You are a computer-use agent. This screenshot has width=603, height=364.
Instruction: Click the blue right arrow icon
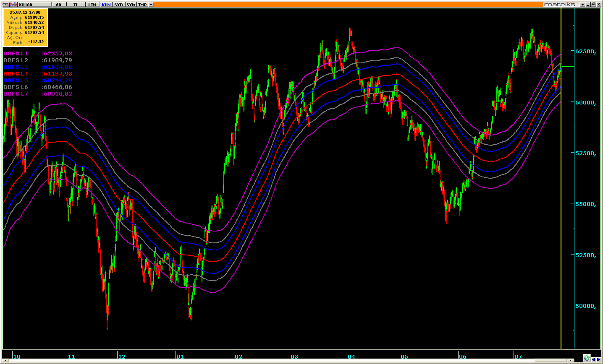tap(598, 360)
